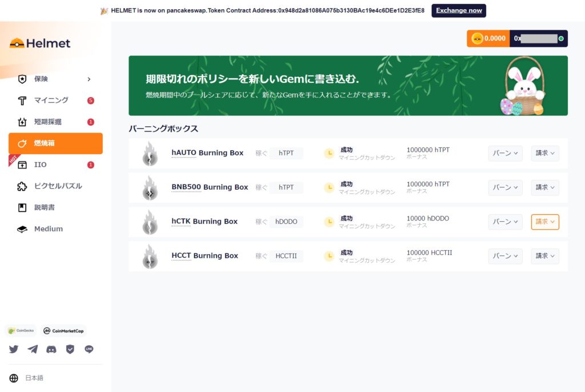Open the 説明書 menu item
Screen dimensions: 585x392
[55, 207]
